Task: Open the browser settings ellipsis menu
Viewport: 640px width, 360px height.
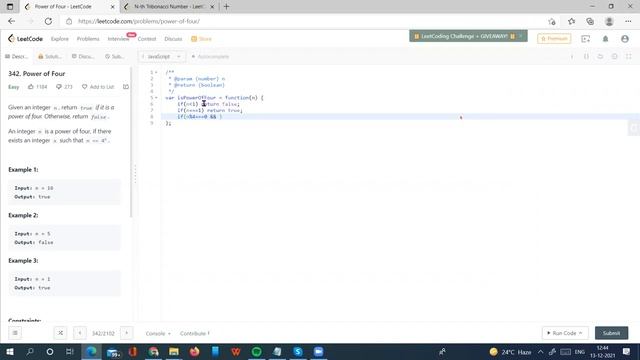Action: 628,21
